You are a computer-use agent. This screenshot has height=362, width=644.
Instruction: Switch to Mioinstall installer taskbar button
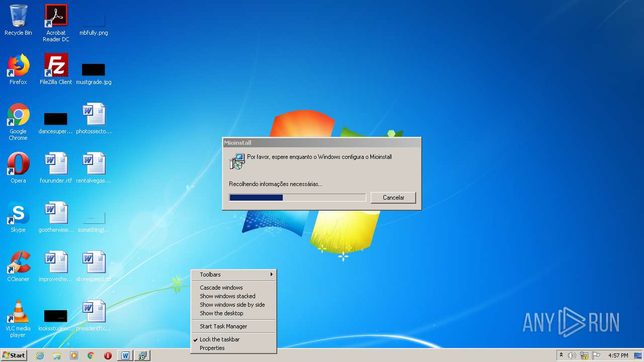[x=142, y=355]
